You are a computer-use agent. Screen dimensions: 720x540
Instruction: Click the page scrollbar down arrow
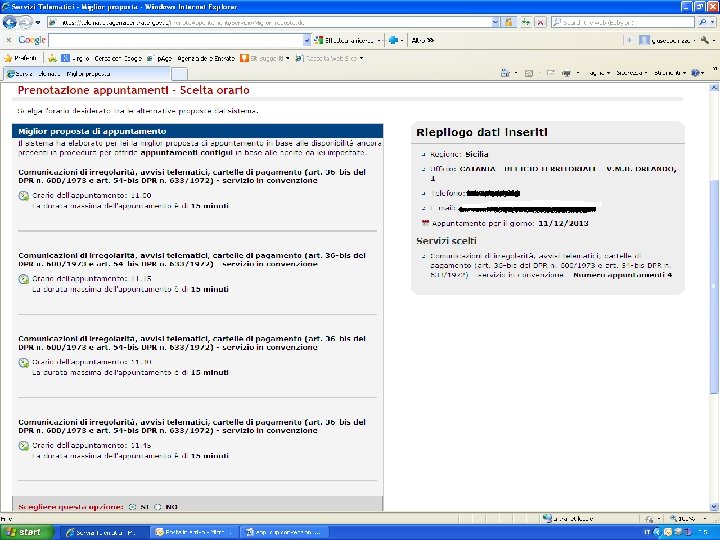tap(714, 507)
